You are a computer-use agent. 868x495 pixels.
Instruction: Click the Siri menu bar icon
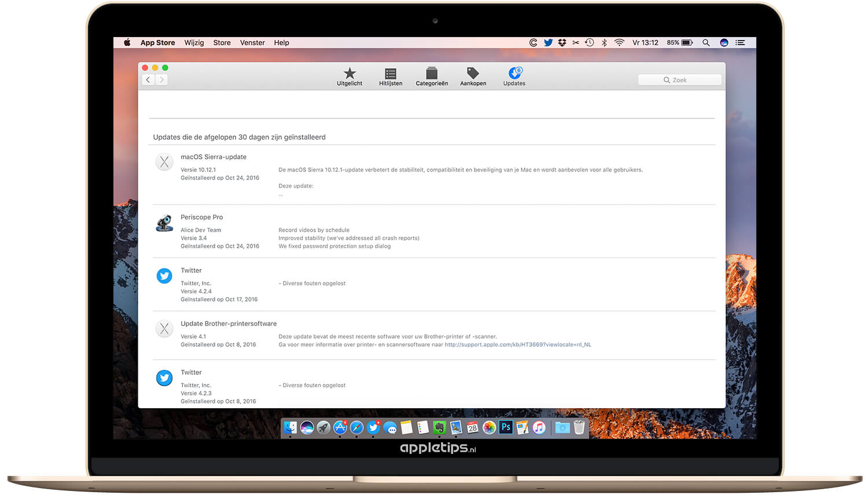724,43
